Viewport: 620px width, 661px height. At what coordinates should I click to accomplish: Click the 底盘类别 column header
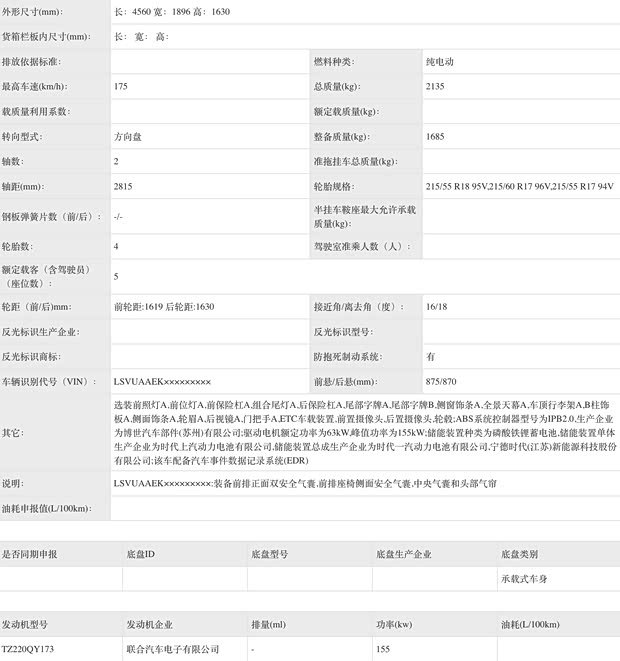click(x=519, y=554)
